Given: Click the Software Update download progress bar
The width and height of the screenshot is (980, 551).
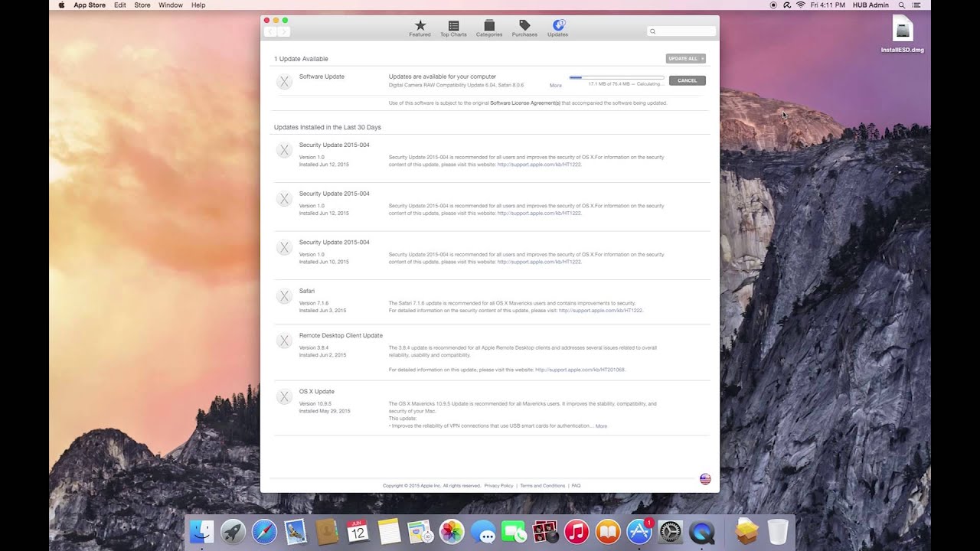Looking at the screenshot, I should (x=616, y=77).
